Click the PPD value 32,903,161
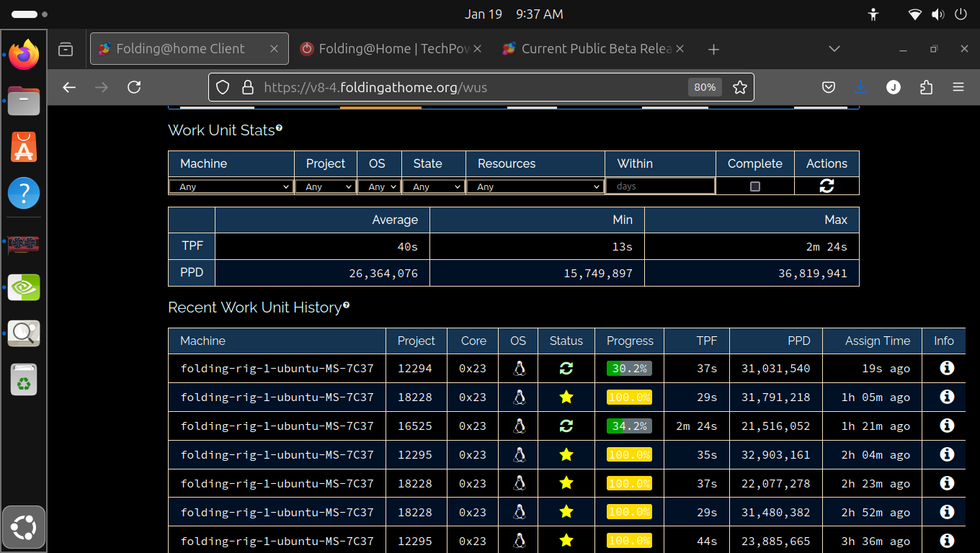Screen dimensions: 980x553 coord(776,454)
